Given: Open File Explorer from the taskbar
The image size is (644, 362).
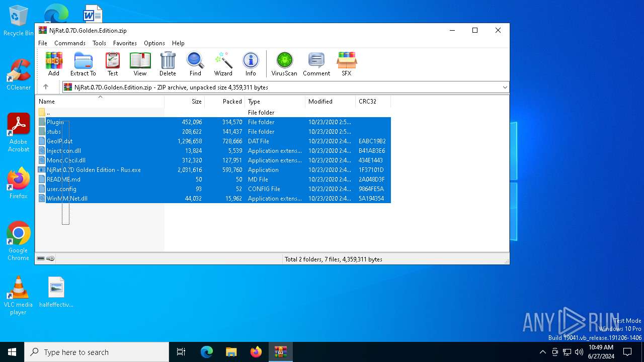Looking at the screenshot, I should click(231, 352).
